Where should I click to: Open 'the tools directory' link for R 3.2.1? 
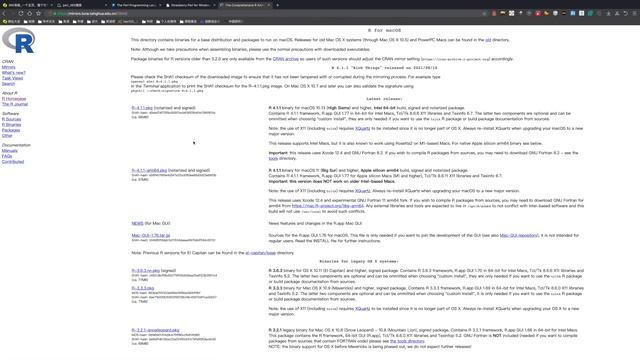pos(407,341)
